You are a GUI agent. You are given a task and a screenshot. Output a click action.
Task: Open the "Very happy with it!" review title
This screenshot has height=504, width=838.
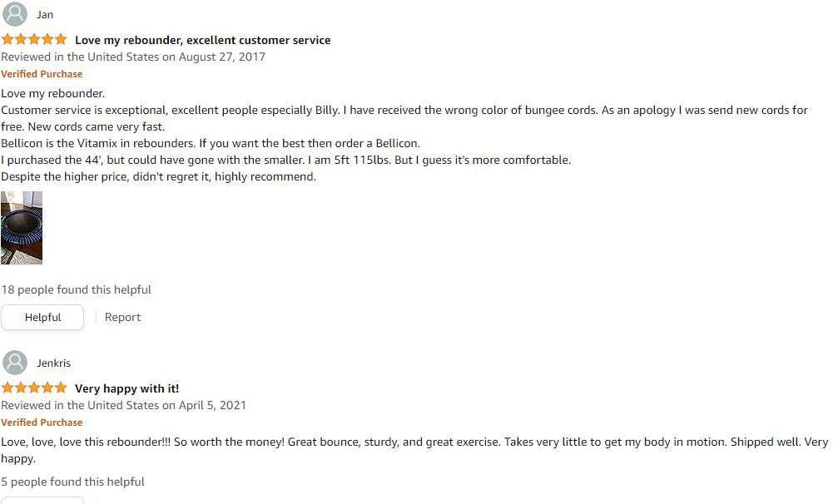[126, 388]
